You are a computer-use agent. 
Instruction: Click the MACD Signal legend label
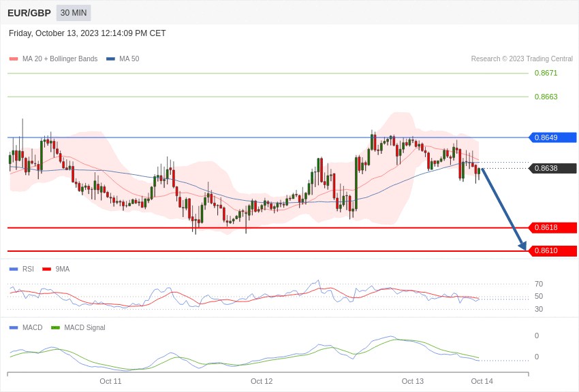84,327
